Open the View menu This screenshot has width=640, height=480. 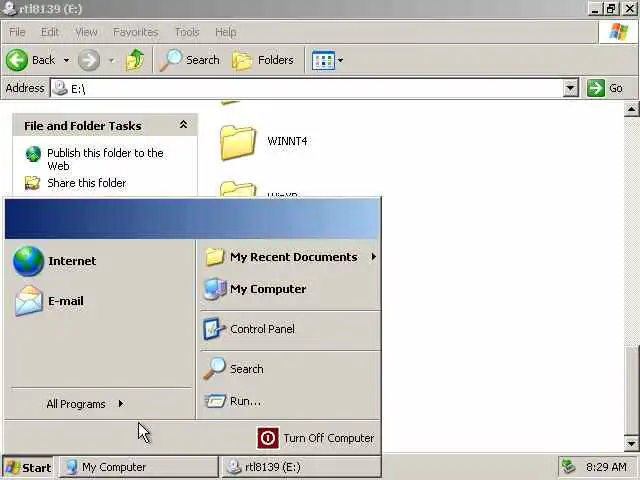86,32
